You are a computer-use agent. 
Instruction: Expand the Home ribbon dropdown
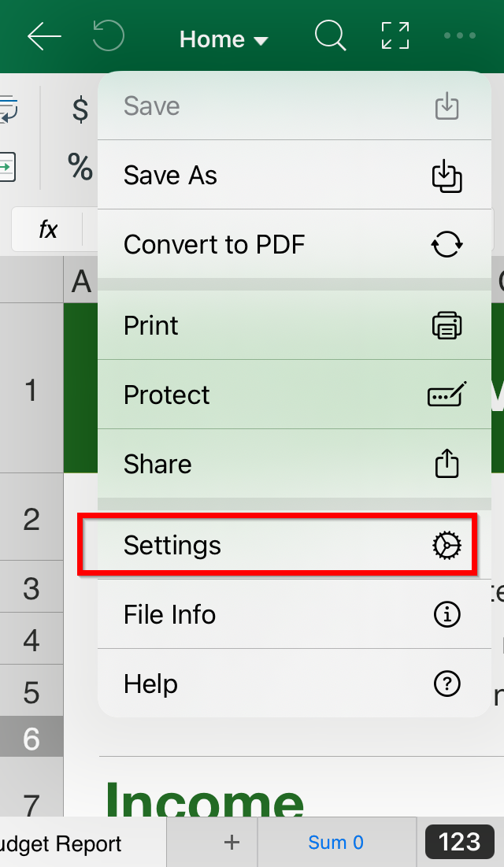click(224, 39)
